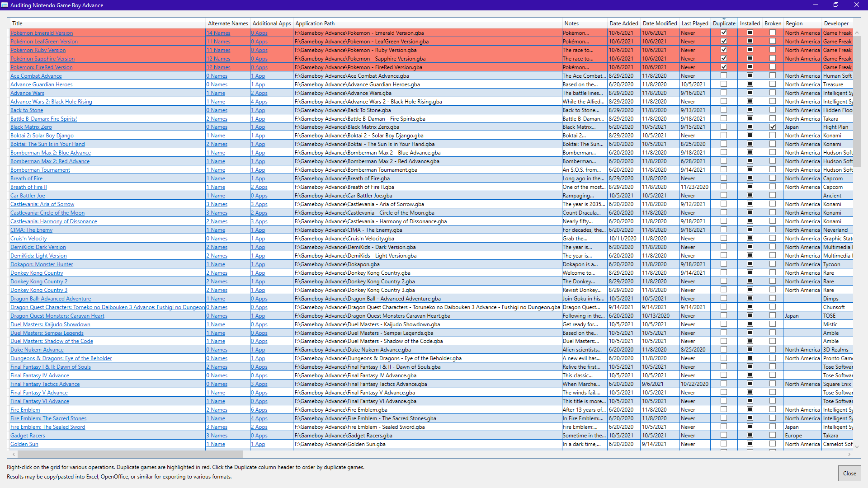The image size is (868, 488).
Task: Sort by Last Played column header
Action: click(x=694, y=23)
